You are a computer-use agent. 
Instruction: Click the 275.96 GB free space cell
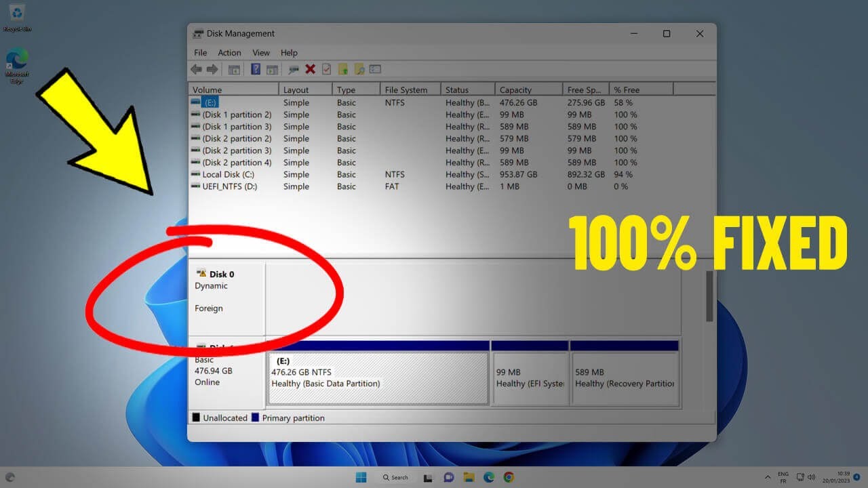(x=586, y=102)
